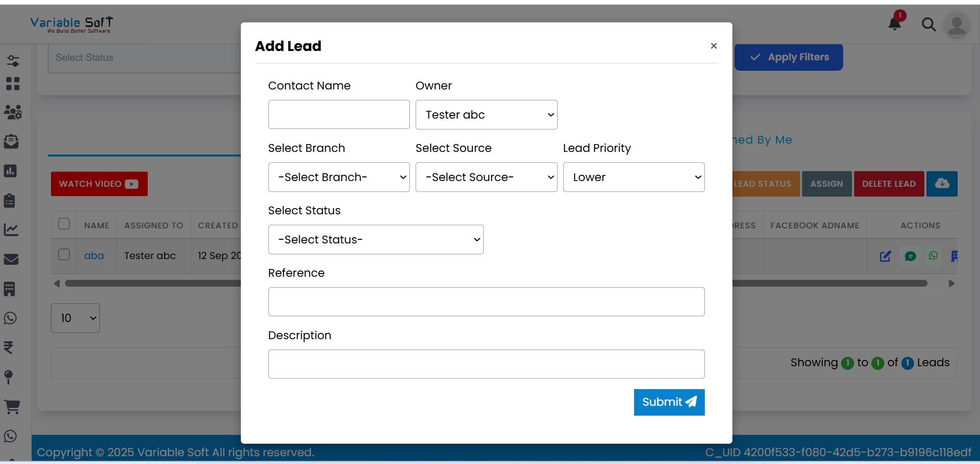Screen dimensions: 980x464
Task: Open the bar chart report sidebar icon
Action: (x=10, y=171)
